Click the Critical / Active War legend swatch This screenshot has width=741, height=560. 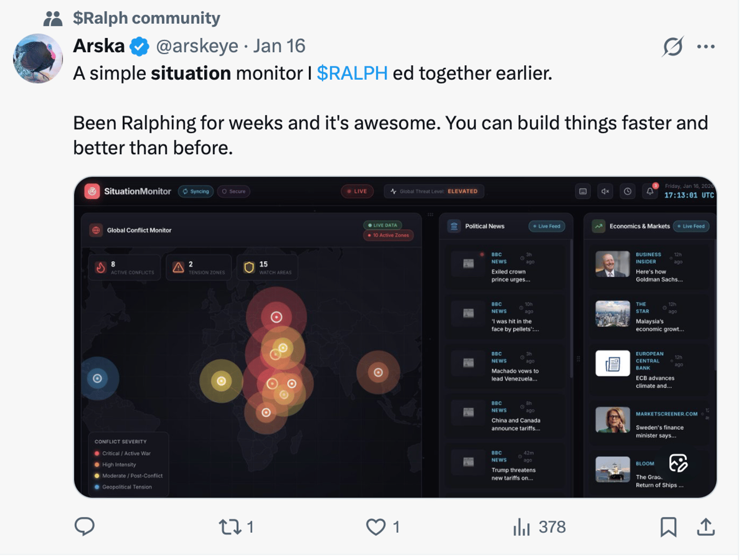click(97, 454)
